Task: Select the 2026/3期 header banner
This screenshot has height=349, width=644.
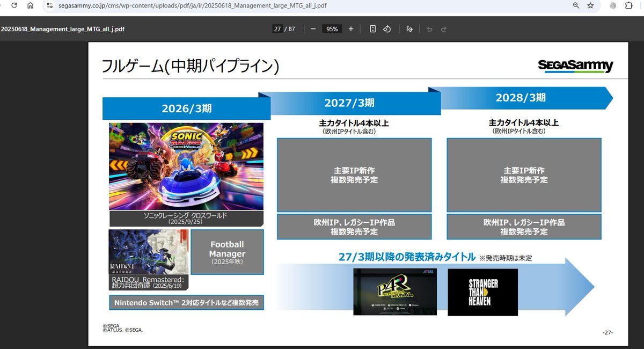Action: (187, 108)
